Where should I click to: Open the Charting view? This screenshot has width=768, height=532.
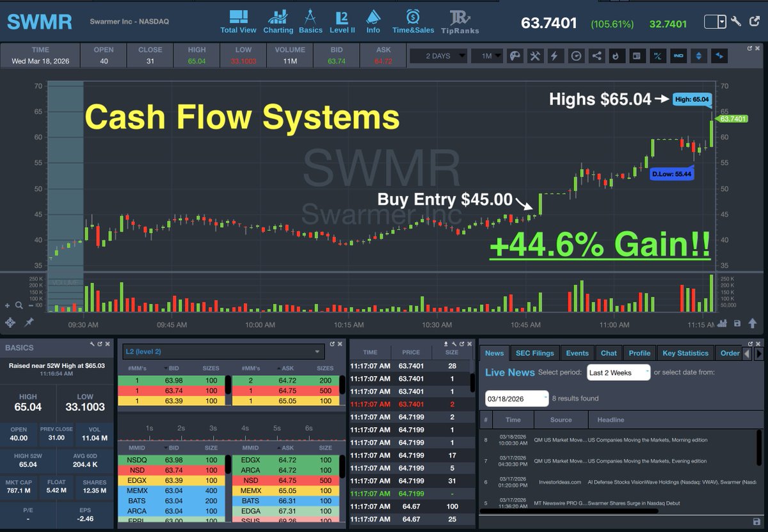click(x=278, y=20)
